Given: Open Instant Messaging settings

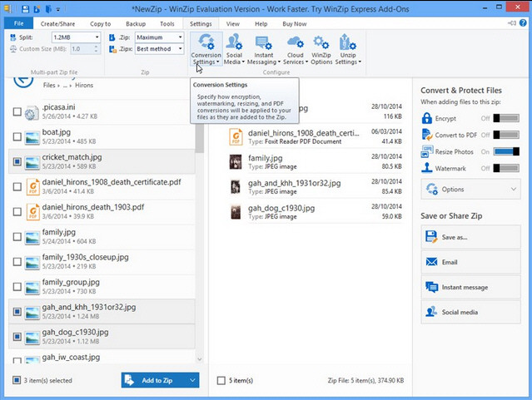Looking at the screenshot, I should [x=264, y=49].
